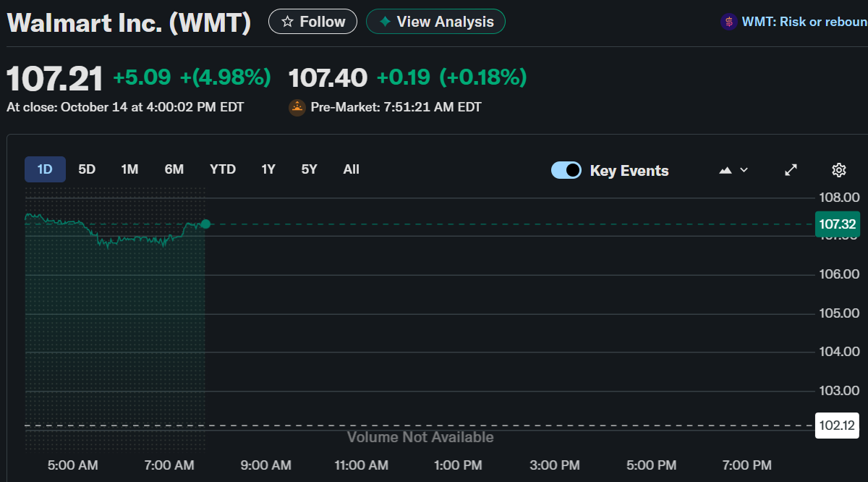This screenshot has width=868, height=482.
Task: Click the pre-market sunrise icon
Action: point(297,107)
